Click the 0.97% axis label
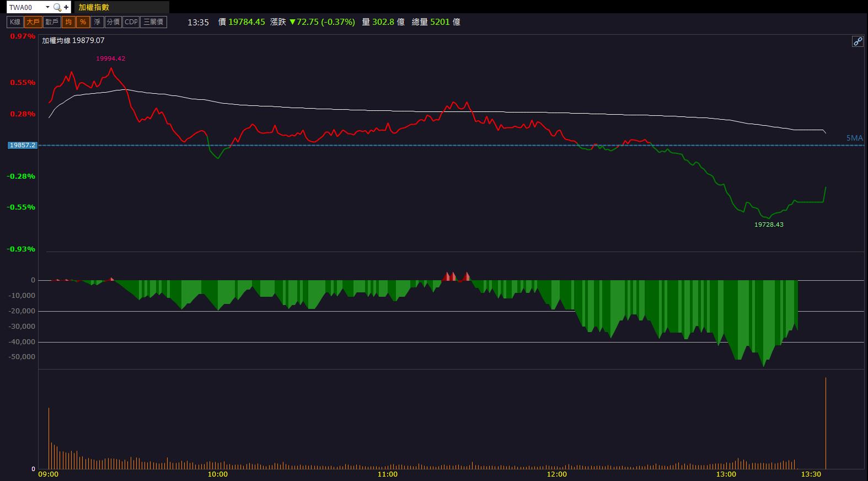Viewport: 868px width, 481px height. [x=23, y=36]
